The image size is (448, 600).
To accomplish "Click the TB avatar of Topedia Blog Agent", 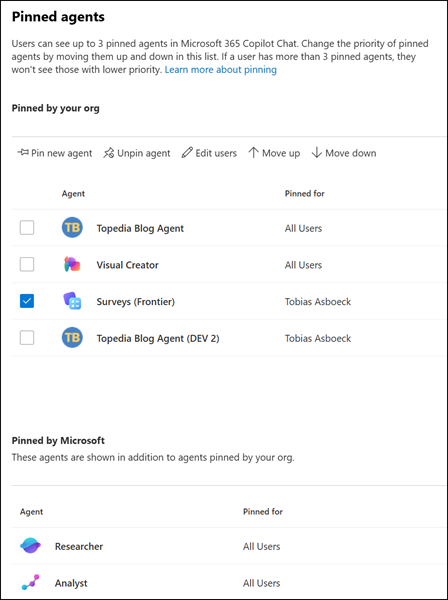I will click(x=72, y=228).
